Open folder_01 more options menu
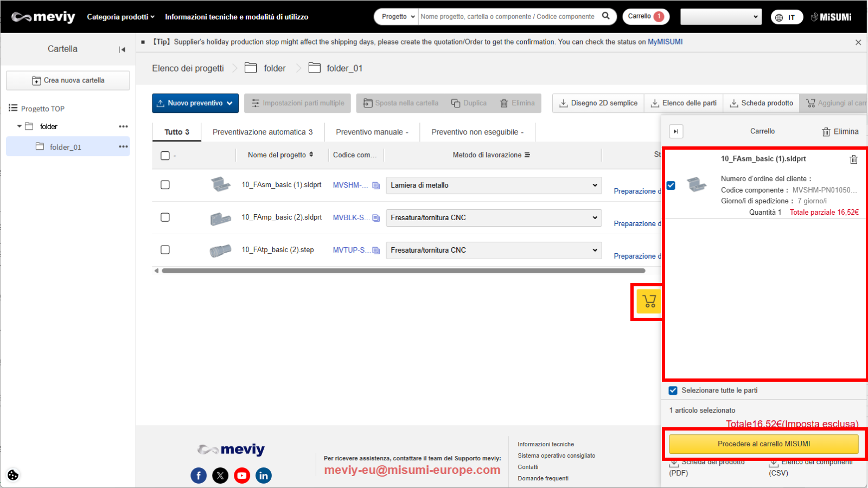This screenshot has width=868, height=488. (123, 147)
